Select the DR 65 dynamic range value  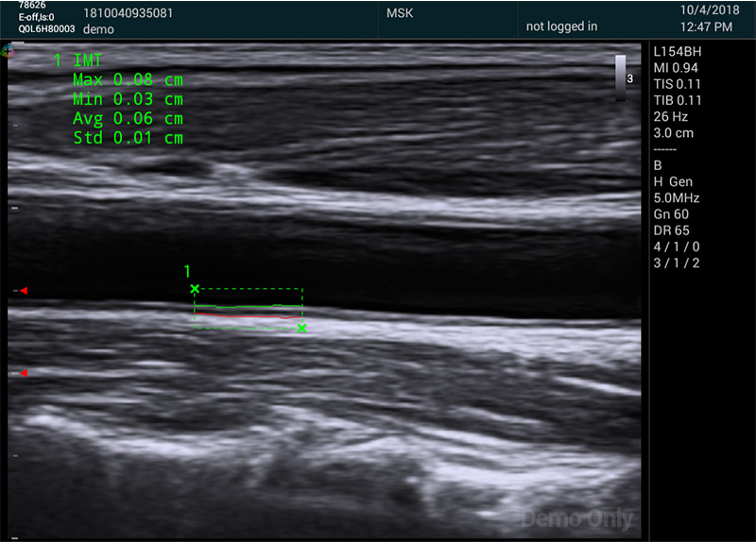tap(672, 230)
